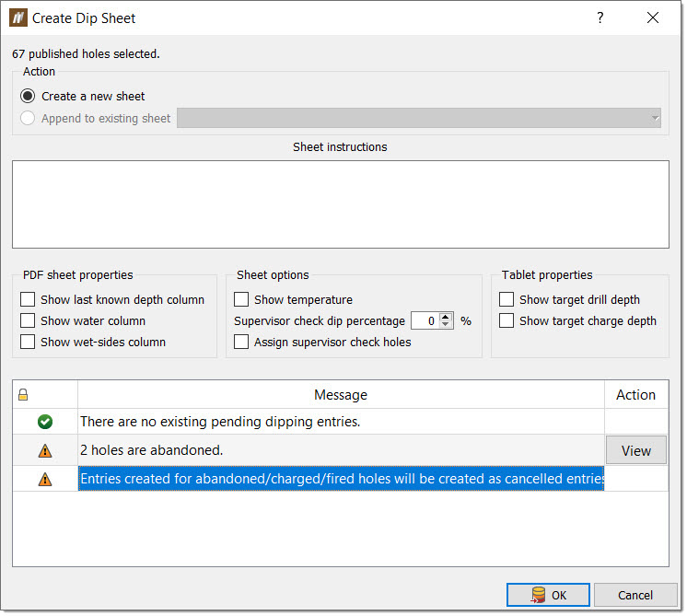Select 'Append to existing sheet' radio button
The image size is (687, 616).
[28, 118]
